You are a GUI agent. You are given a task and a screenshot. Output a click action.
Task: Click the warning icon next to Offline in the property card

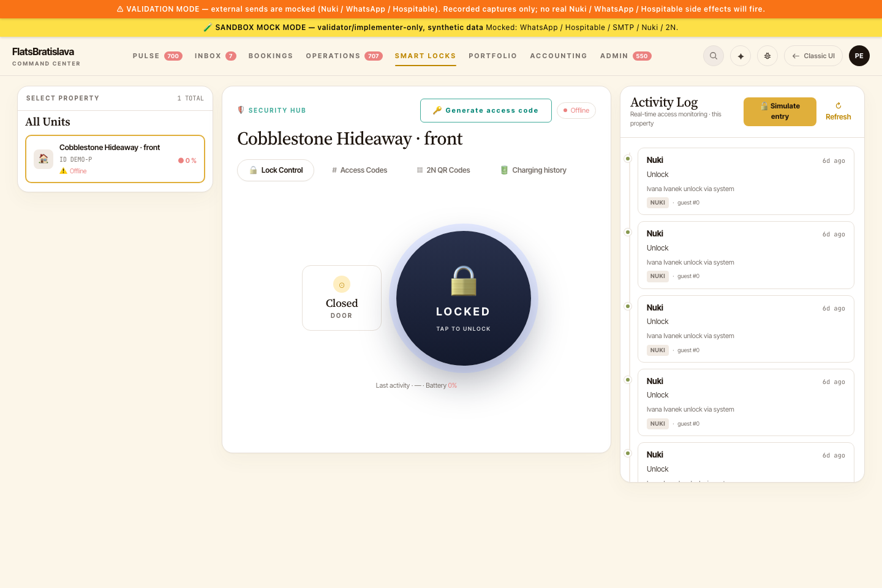click(x=63, y=171)
